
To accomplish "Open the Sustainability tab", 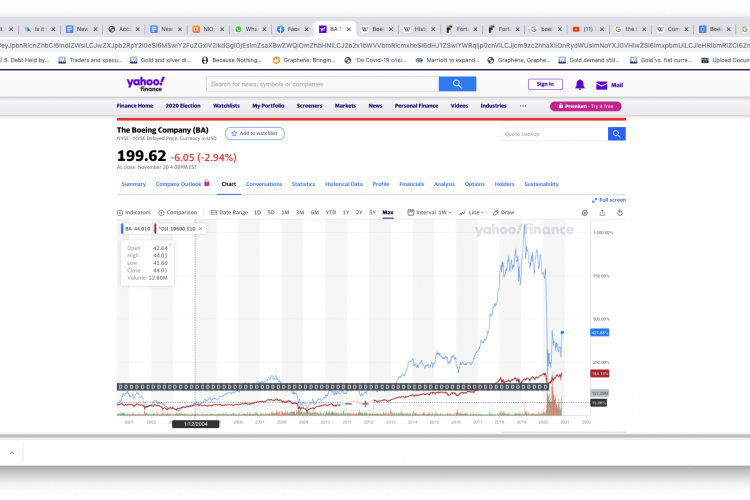I will click(x=541, y=184).
